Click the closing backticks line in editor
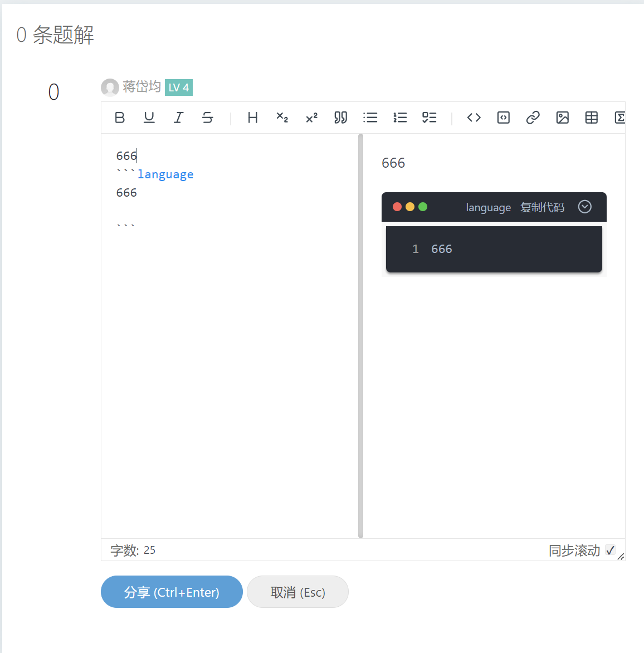 tap(126, 226)
